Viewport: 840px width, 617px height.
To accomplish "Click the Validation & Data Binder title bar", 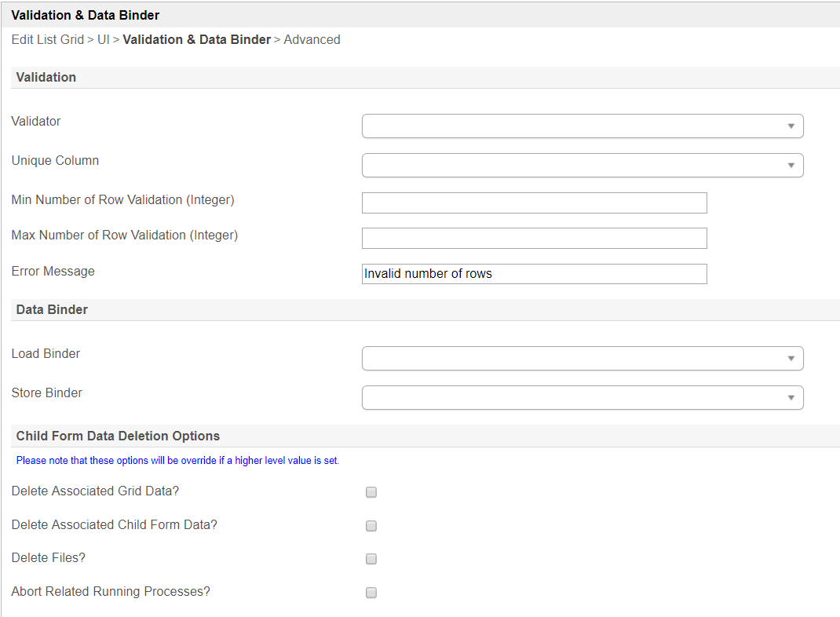I will (x=86, y=14).
